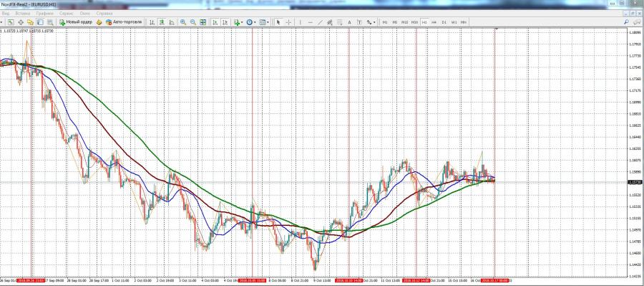Select the H4 timeframe

(x=434, y=22)
